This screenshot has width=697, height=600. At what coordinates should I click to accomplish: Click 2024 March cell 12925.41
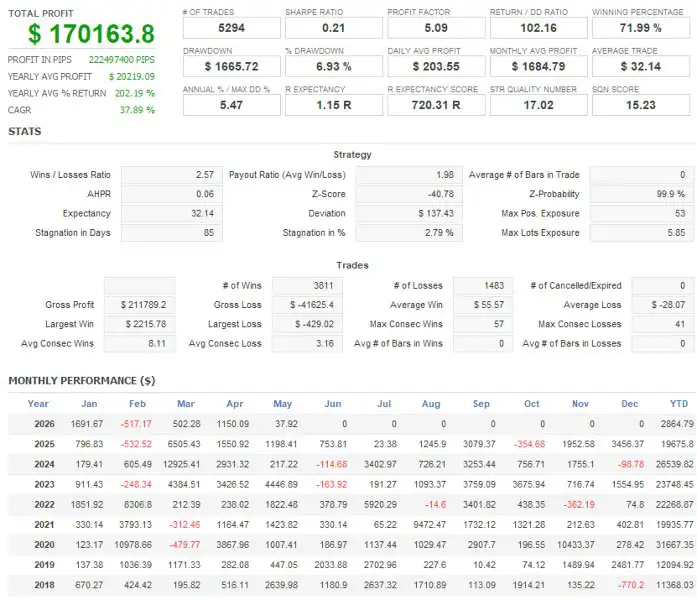click(x=181, y=464)
